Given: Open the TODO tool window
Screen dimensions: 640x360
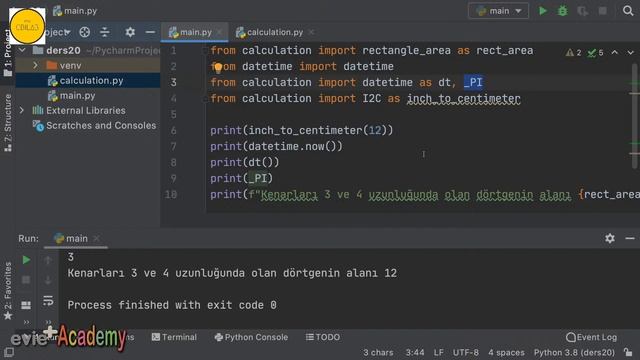Looking at the screenshot, I should [323, 337].
